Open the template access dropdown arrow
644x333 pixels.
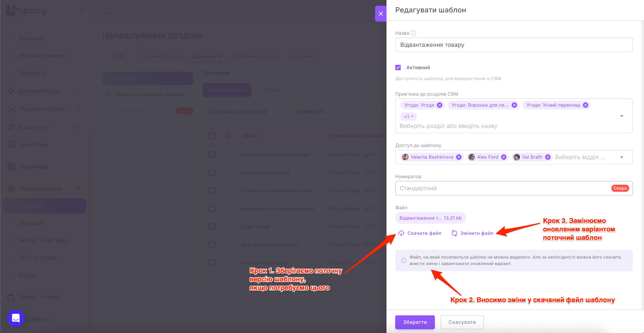(x=621, y=157)
